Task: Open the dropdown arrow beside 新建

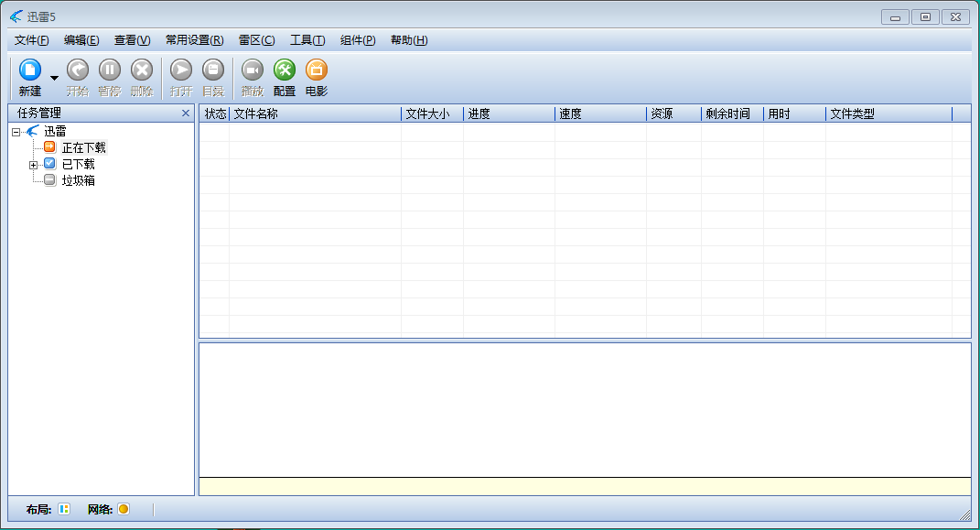Action: (54, 78)
